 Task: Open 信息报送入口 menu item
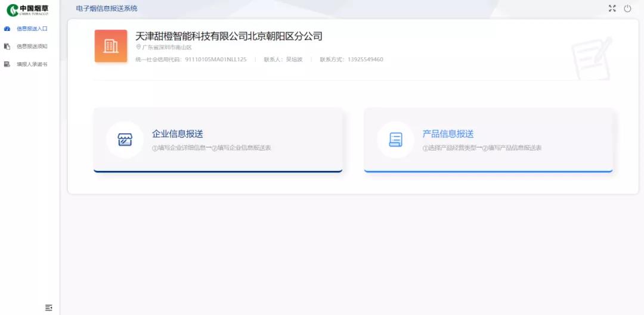tap(32, 29)
